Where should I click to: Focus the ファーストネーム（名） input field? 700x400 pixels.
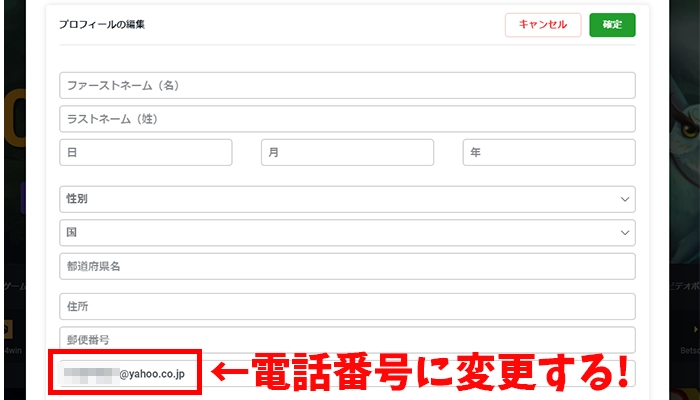pos(347,85)
